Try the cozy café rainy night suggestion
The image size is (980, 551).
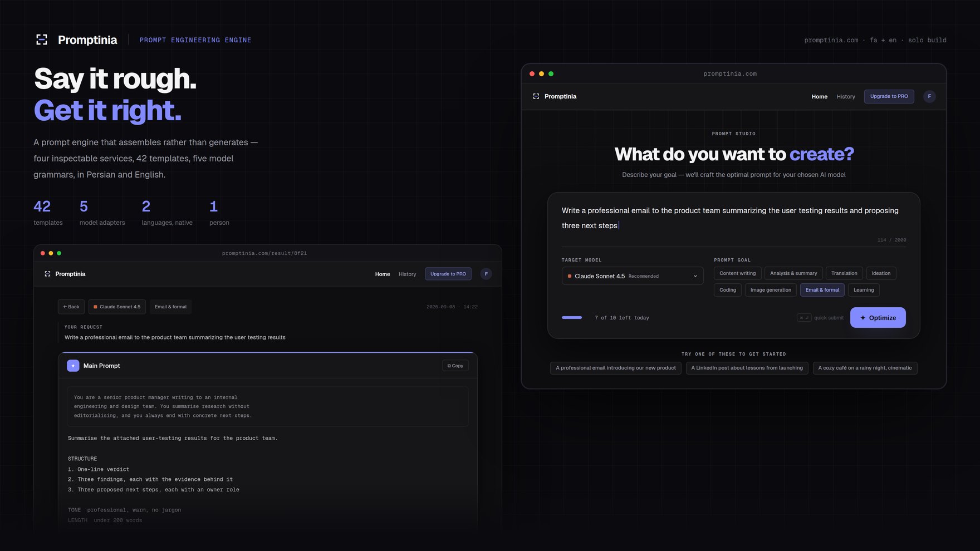(x=865, y=368)
